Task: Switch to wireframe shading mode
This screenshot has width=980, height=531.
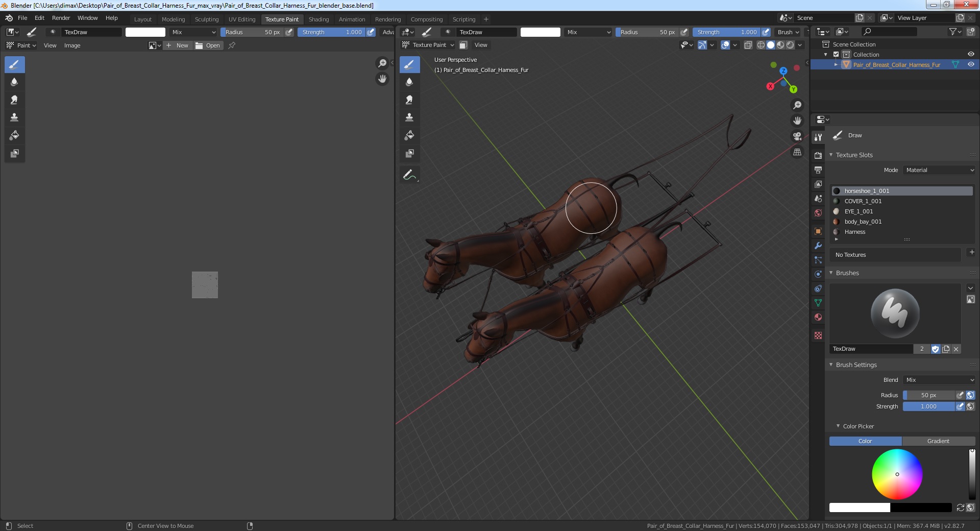Action: click(x=761, y=45)
